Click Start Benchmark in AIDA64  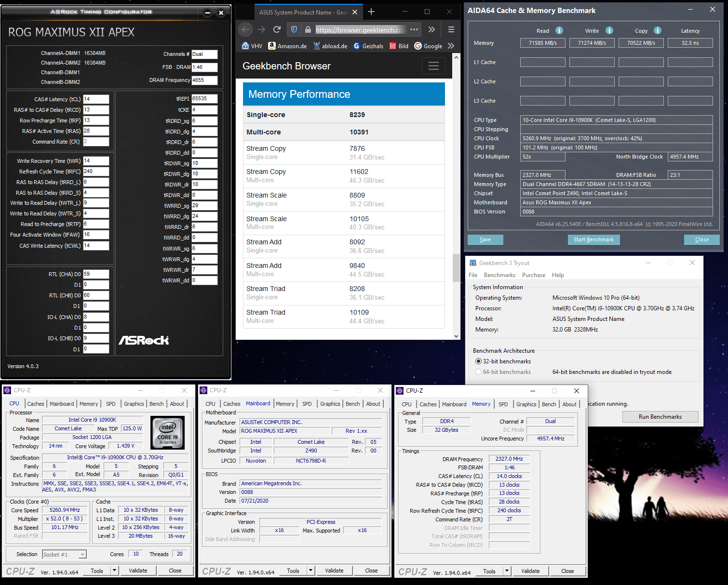[x=593, y=239]
